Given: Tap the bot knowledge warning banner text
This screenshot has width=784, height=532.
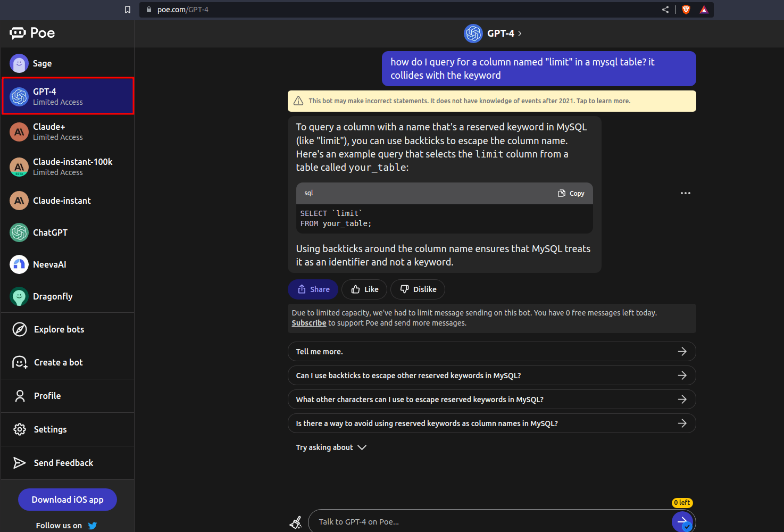Looking at the screenshot, I should (469, 101).
